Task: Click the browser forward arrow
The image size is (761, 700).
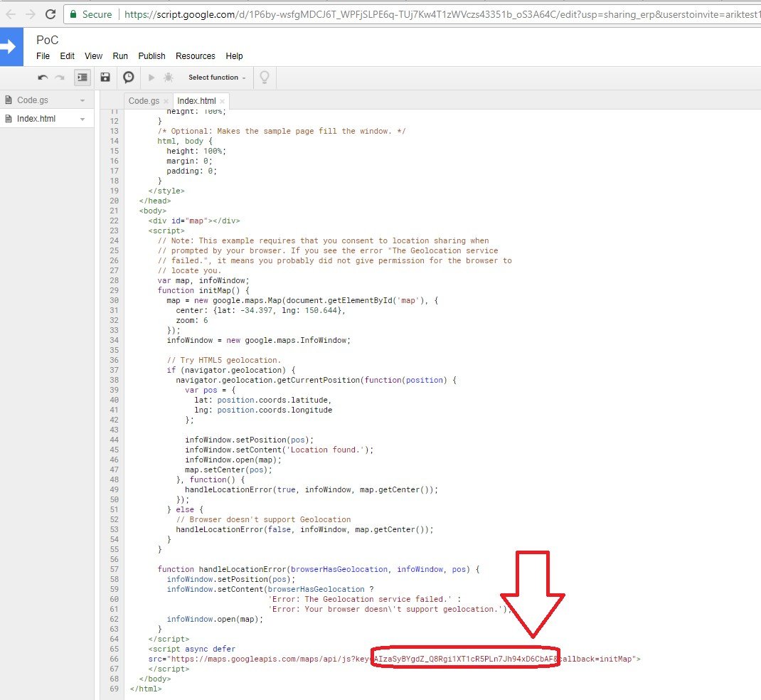Action: click(30, 14)
